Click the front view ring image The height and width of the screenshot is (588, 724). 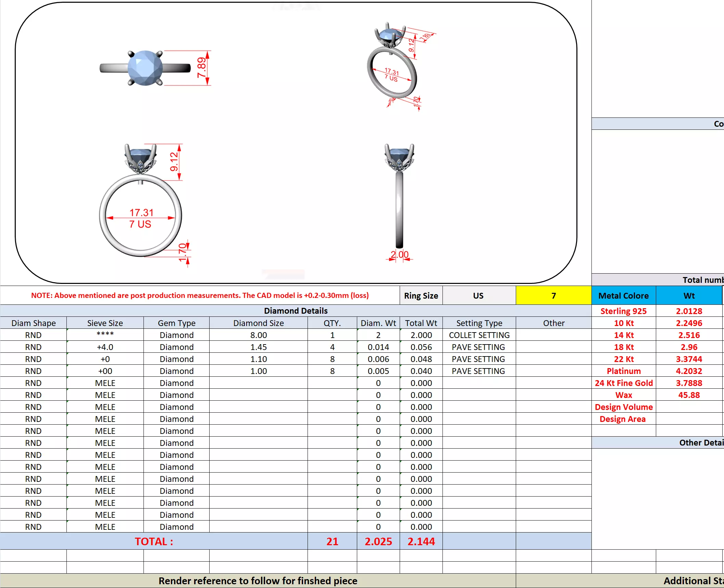coord(140,202)
